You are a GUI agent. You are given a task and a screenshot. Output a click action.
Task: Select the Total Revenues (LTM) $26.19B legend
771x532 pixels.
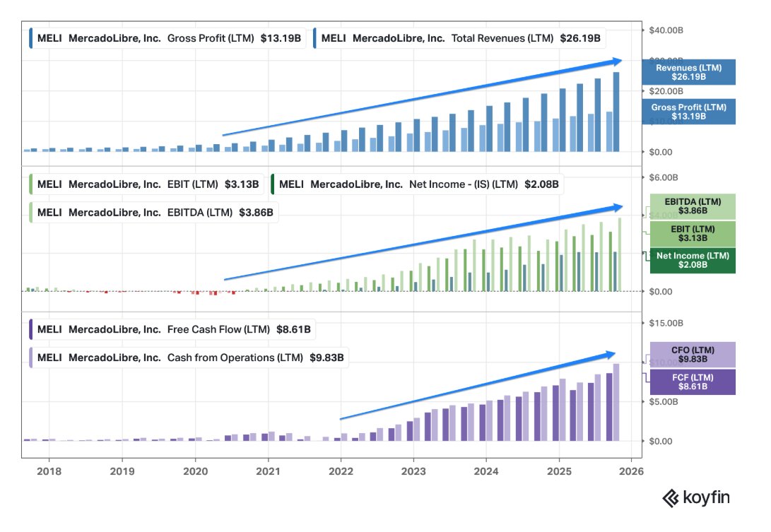click(459, 38)
